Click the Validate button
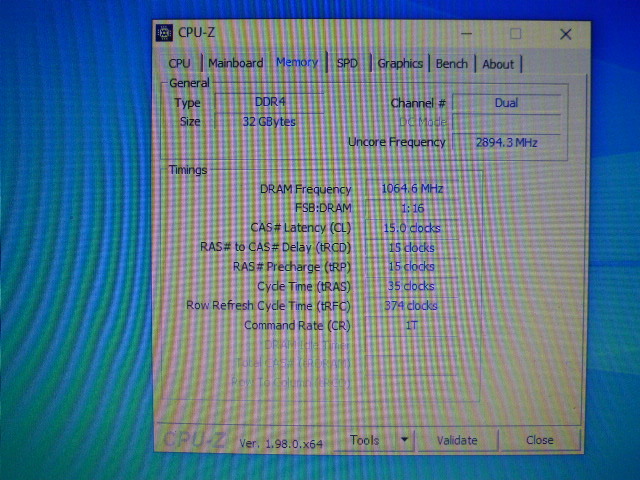Screen dimensions: 640x480 click(x=457, y=440)
